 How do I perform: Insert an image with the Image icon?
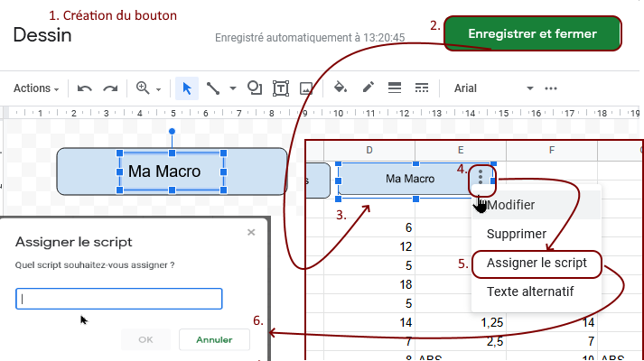[306, 88]
